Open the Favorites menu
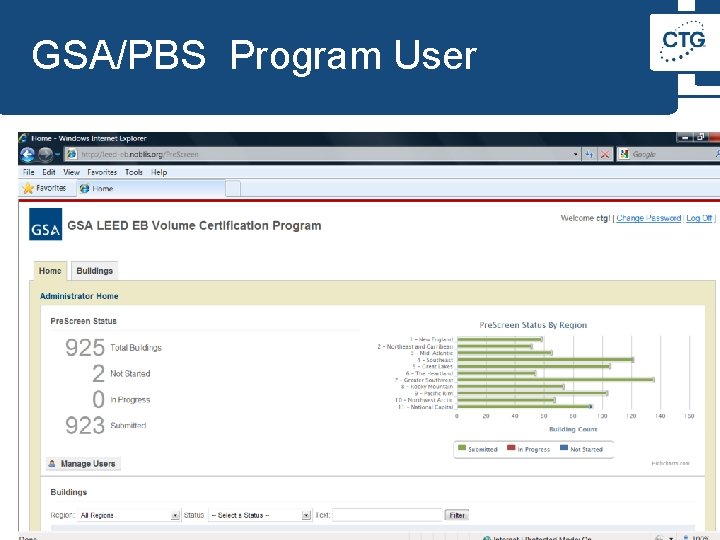This screenshot has width=720, height=540. (102, 172)
